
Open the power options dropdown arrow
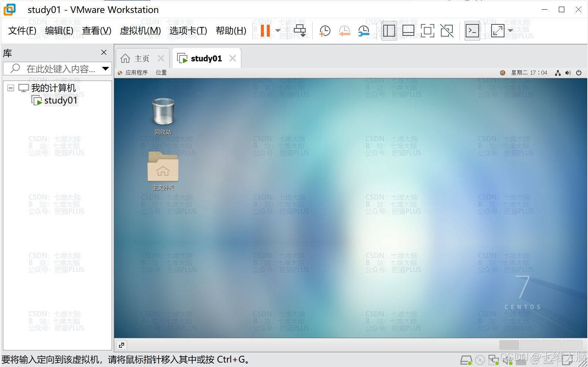tap(278, 30)
